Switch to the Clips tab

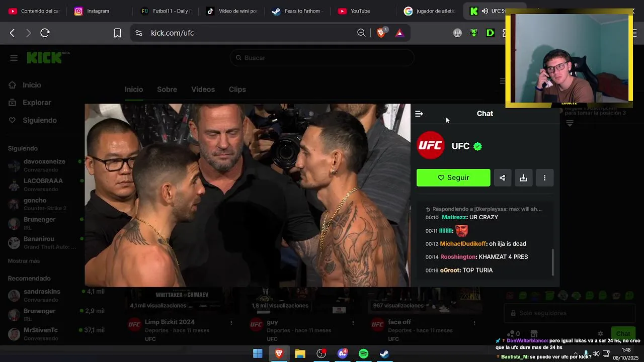237,89
